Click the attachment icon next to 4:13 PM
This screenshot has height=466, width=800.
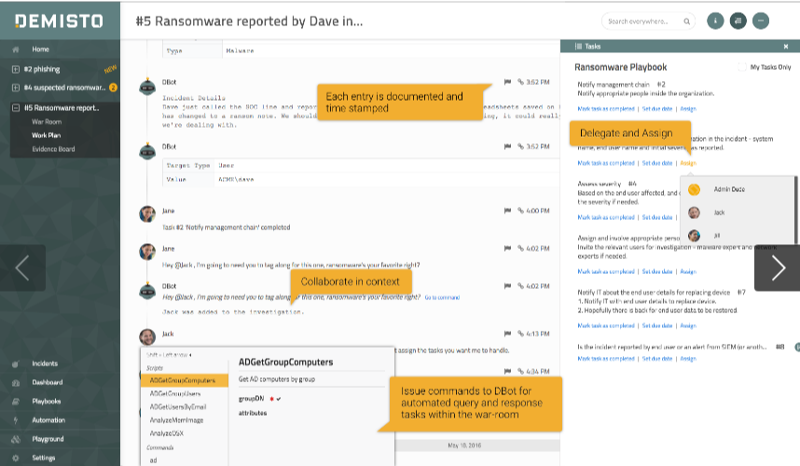520,333
